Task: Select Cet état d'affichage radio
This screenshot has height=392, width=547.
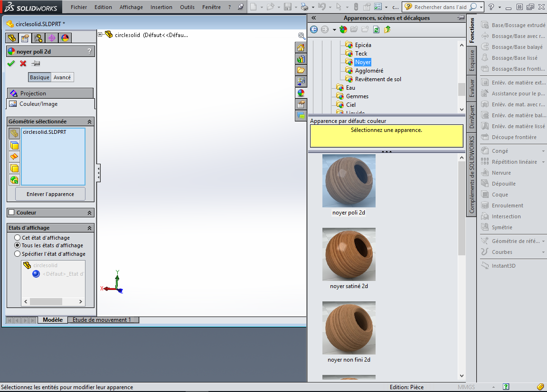Action: 17,237
